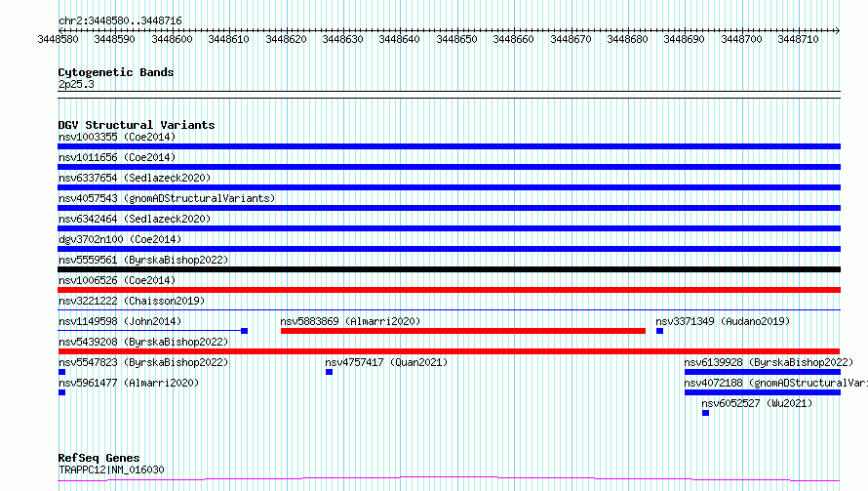Select the 2p25.3 band label
Screen dimensions: 868x491
click(x=76, y=84)
